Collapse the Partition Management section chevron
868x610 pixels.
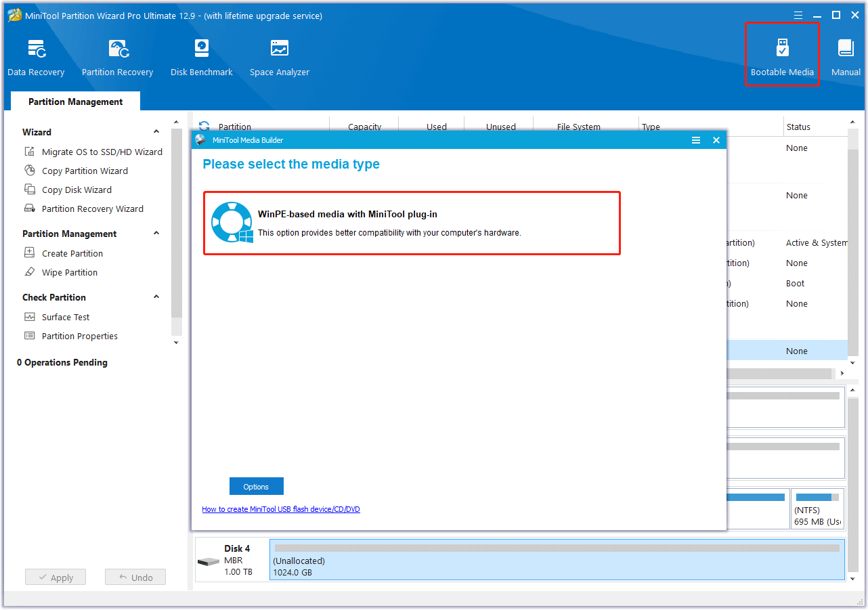click(156, 234)
